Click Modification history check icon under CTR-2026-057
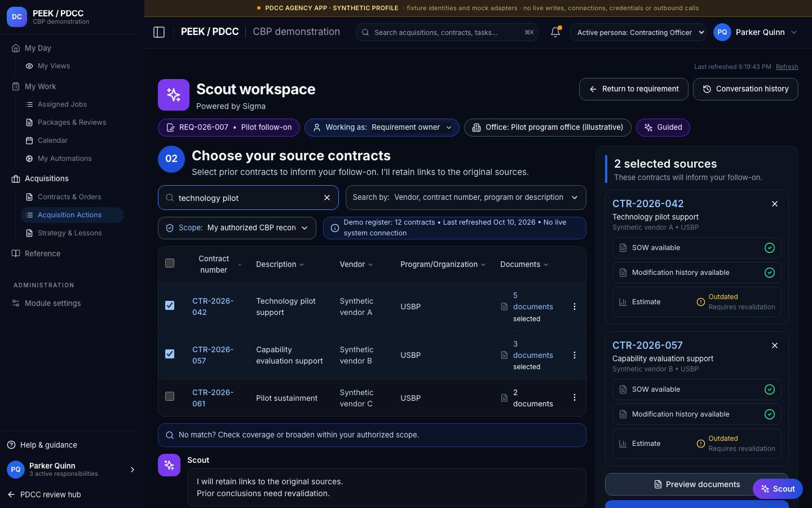 [x=770, y=414]
